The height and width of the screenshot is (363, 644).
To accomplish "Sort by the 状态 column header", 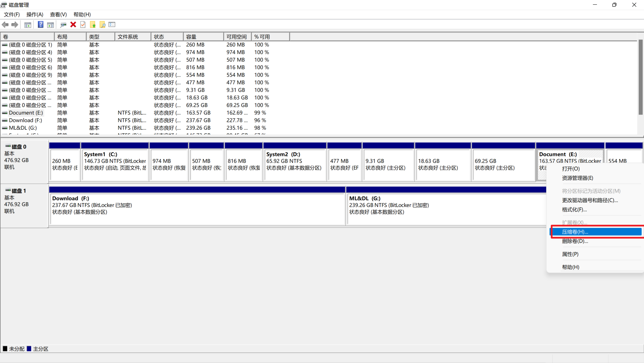I will 167,37.
